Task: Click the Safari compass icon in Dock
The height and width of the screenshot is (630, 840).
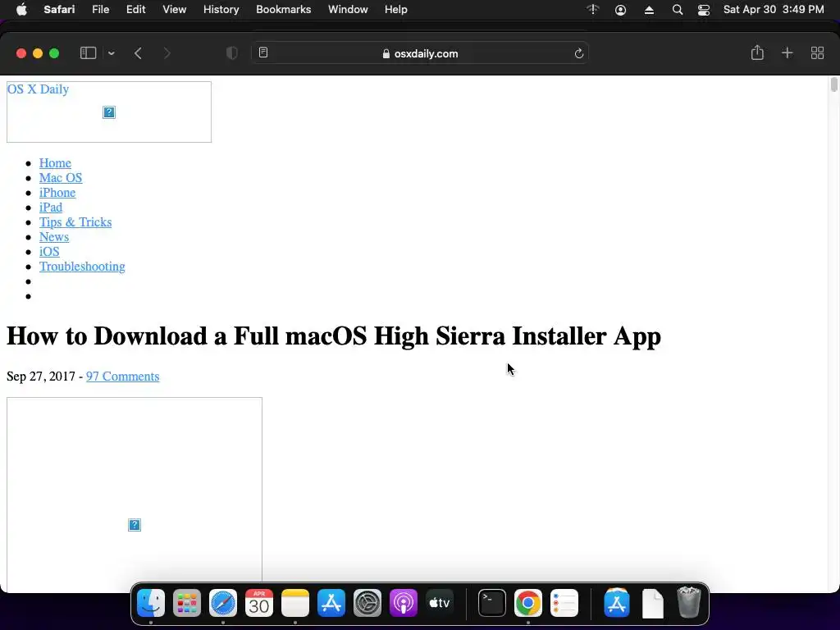Action: (x=223, y=603)
